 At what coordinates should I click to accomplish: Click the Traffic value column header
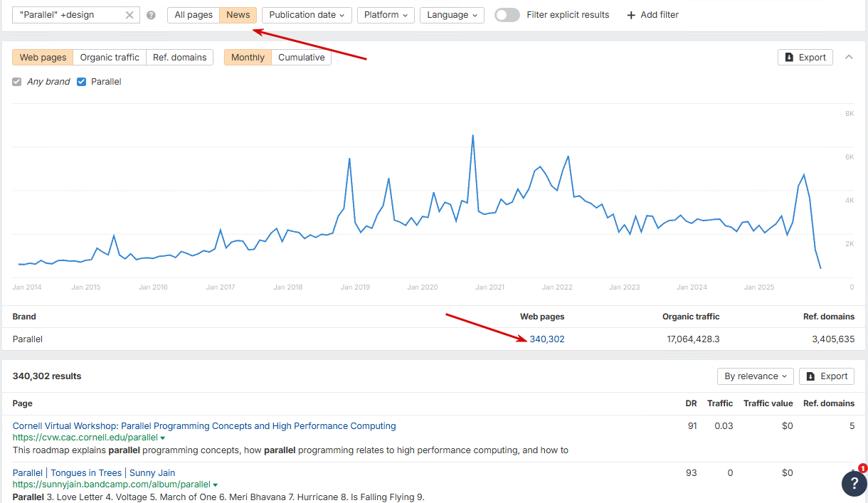pyautogui.click(x=768, y=403)
